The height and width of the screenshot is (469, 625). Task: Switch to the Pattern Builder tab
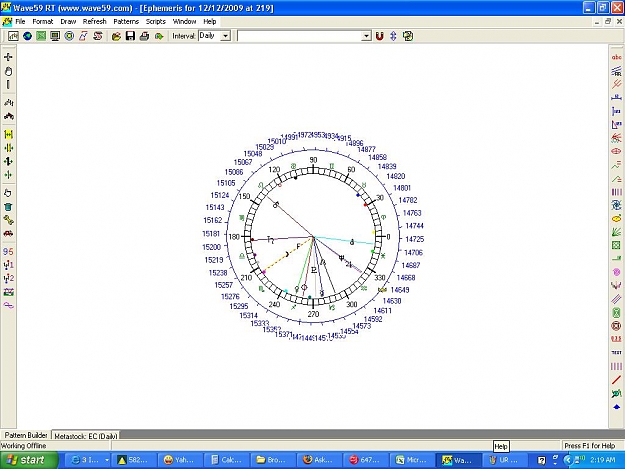26,435
